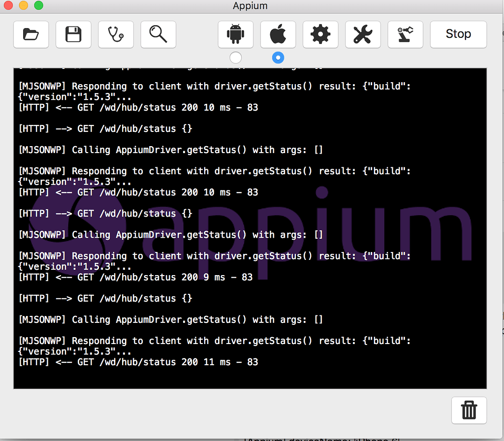Image resolution: width=504 pixels, height=441 pixels.
Task: Switch to the Apple iOS tab
Action: coord(278,34)
